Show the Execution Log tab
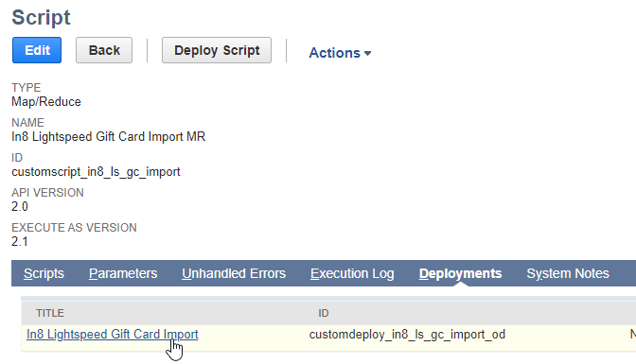The width and height of the screenshot is (636, 364). (x=352, y=273)
